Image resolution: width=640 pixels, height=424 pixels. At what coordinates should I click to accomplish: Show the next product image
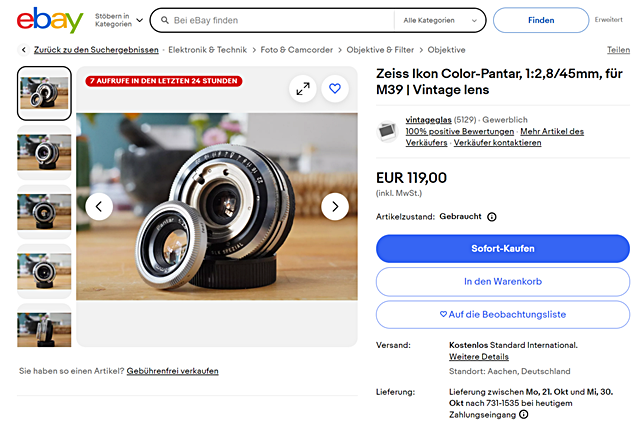pyautogui.click(x=335, y=207)
